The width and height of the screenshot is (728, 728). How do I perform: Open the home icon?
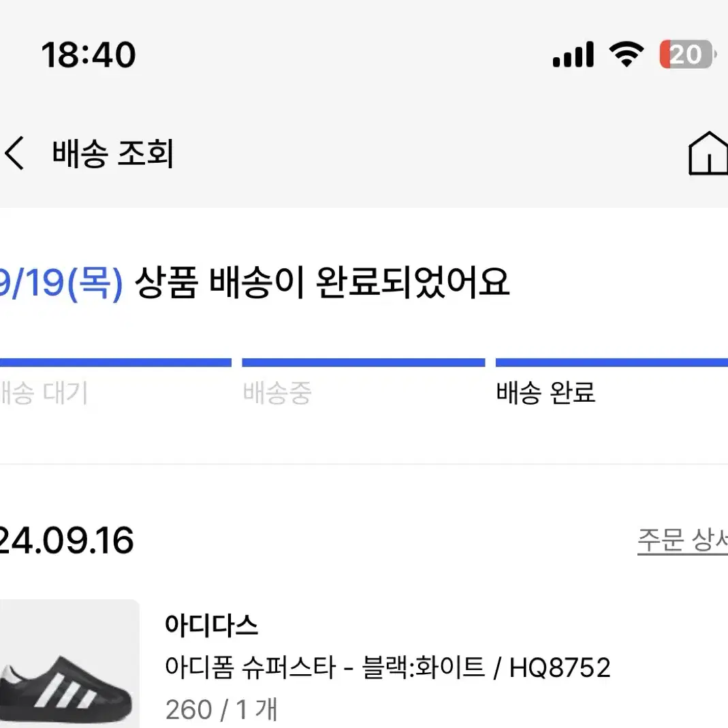pos(708,153)
